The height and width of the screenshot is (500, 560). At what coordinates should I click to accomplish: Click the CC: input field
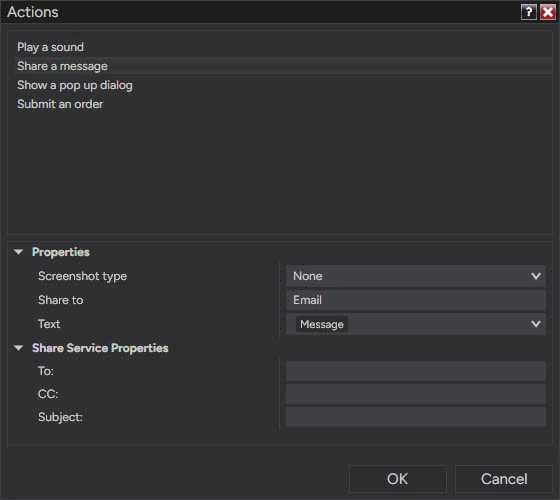[x=416, y=394]
